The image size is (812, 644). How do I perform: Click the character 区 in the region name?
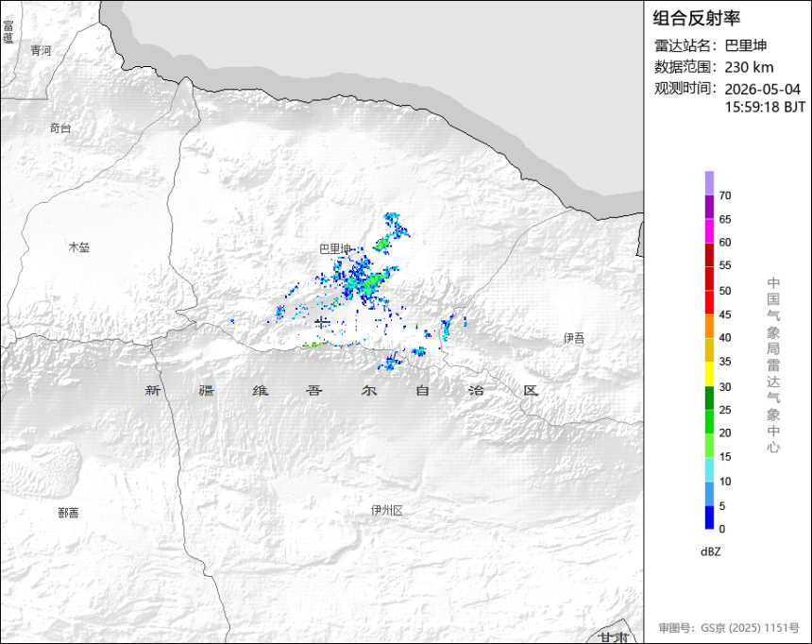(531, 390)
